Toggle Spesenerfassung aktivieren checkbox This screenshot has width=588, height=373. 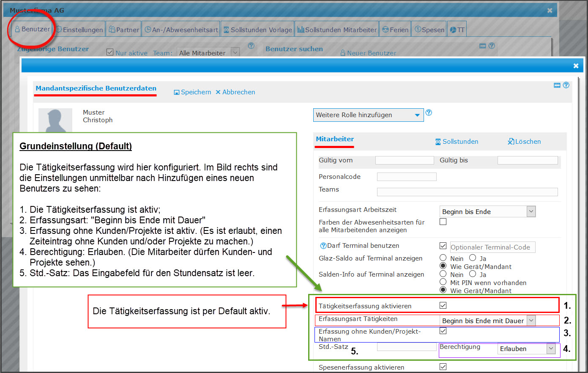(443, 367)
